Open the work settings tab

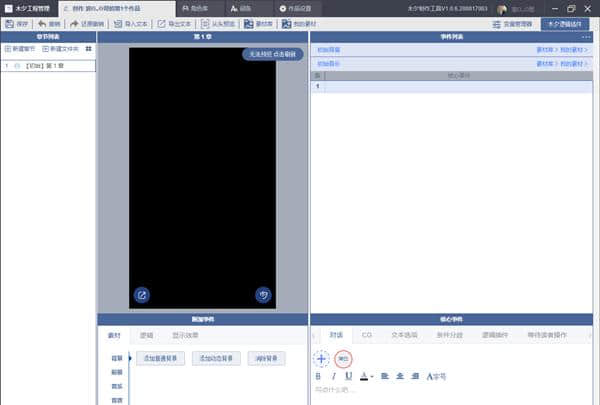point(298,8)
